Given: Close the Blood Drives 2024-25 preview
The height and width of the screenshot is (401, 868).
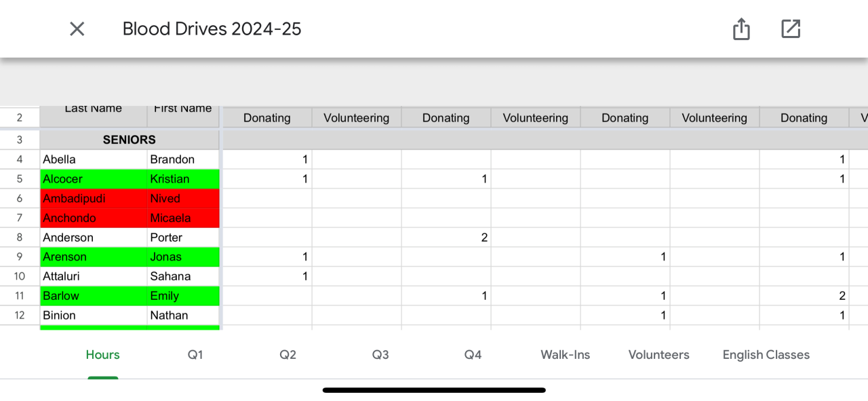Looking at the screenshot, I should click(77, 29).
